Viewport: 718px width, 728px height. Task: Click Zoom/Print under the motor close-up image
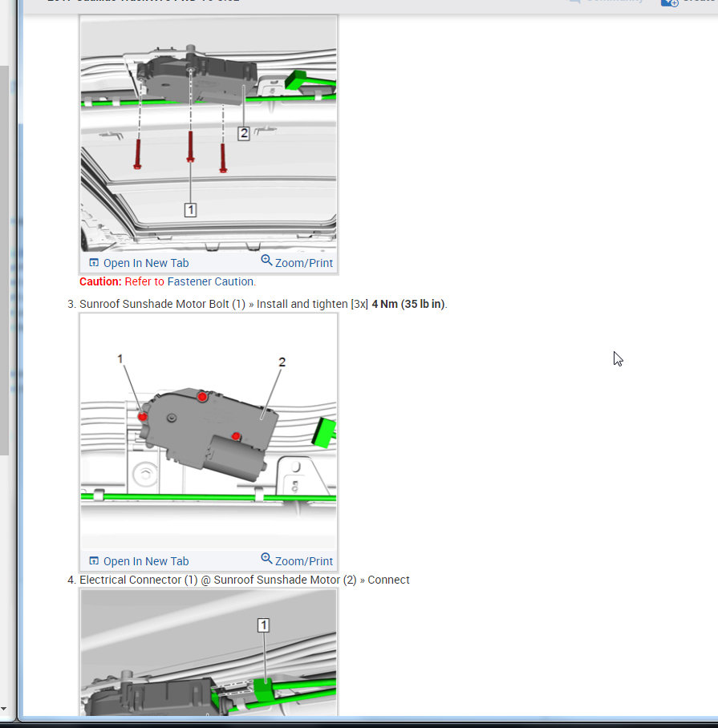pyautogui.click(x=297, y=560)
